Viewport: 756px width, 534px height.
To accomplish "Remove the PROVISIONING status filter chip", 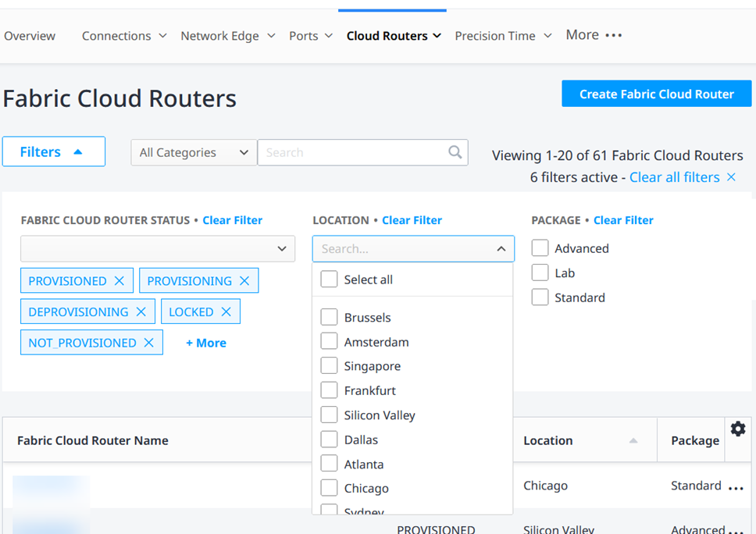I will point(244,281).
